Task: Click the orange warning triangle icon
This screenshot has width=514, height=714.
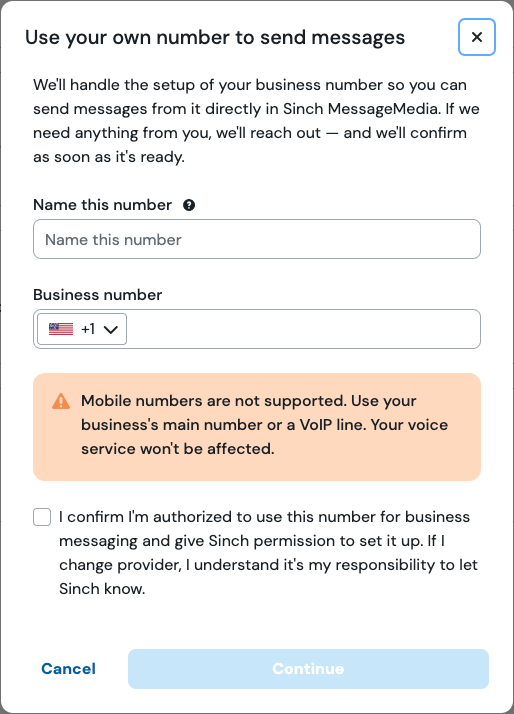Action: pyautogui.click(x=61, y=401)
